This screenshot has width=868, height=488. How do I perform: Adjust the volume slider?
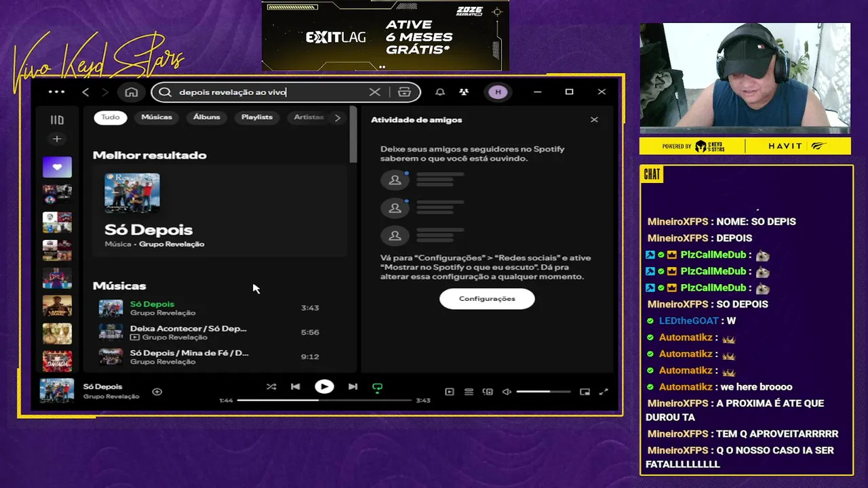pyautogui.click(x=543, y=392)
